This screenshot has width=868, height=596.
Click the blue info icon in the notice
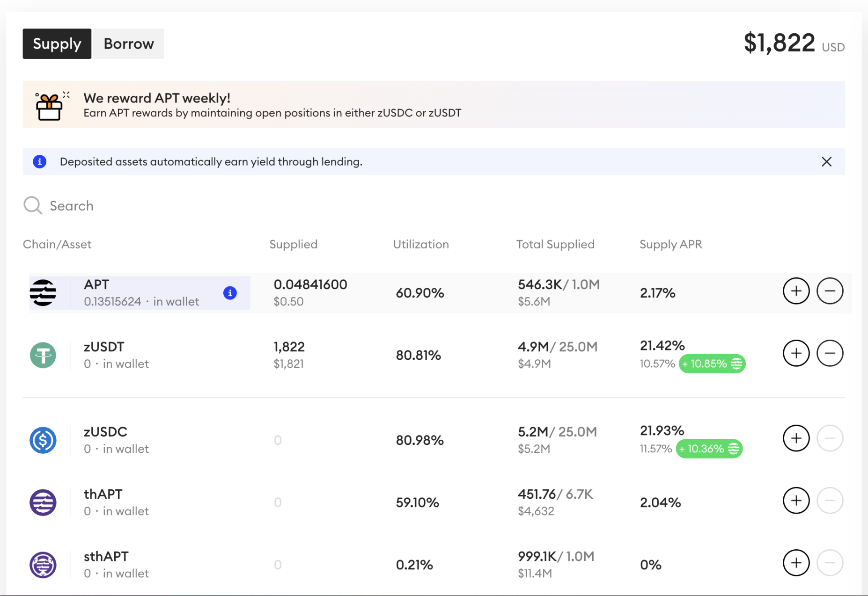point(40,162)
